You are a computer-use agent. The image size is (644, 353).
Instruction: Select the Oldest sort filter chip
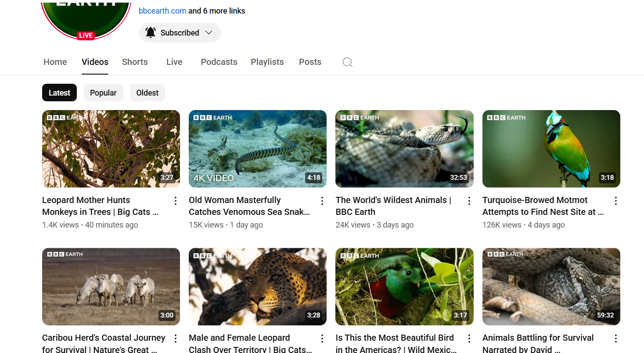pos(148,93)
